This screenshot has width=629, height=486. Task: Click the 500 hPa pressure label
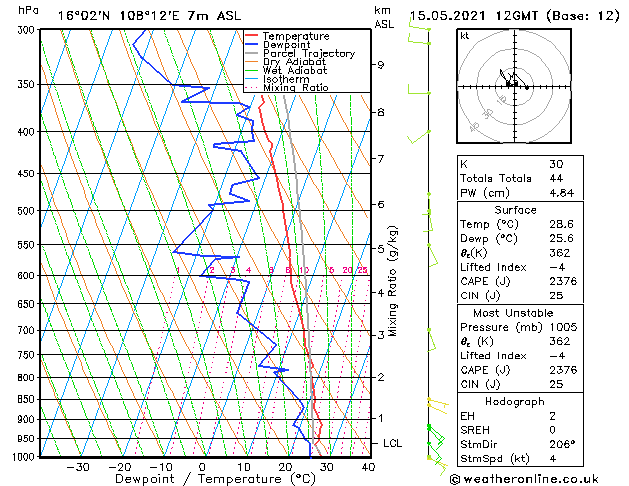point(26,211)
